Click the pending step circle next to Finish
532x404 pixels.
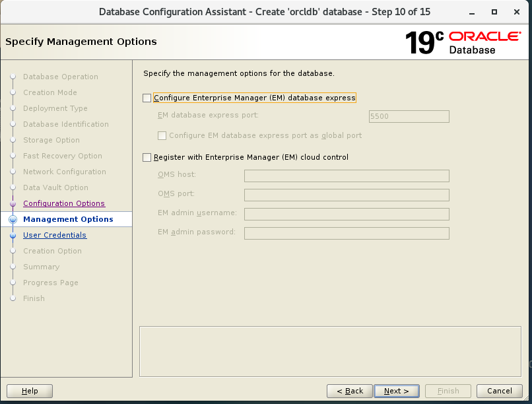[14, 298]
